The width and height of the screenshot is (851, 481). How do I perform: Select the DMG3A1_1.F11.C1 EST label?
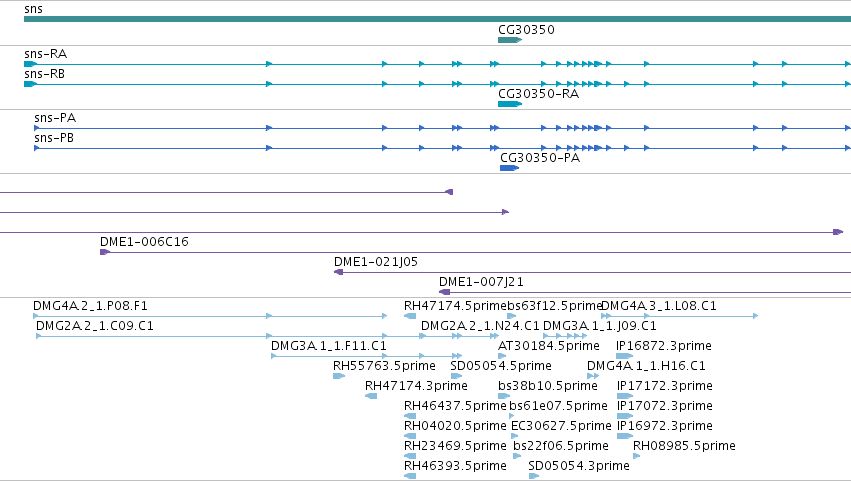coord(328,346)
